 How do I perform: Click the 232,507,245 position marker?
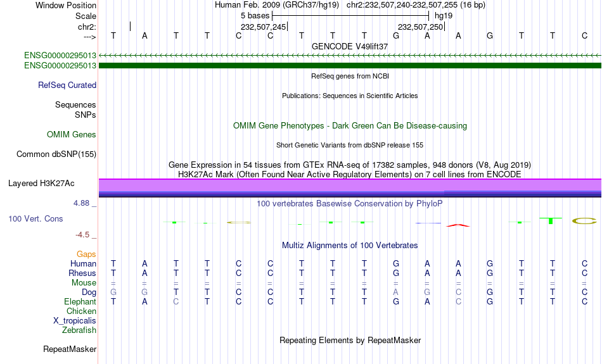[264, 27]
